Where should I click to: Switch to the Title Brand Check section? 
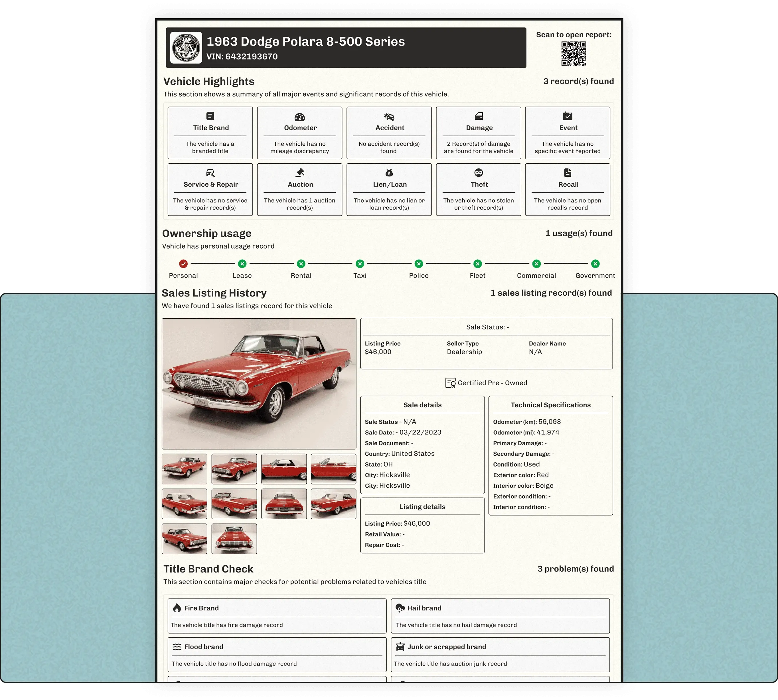click(x=208, y=569)
